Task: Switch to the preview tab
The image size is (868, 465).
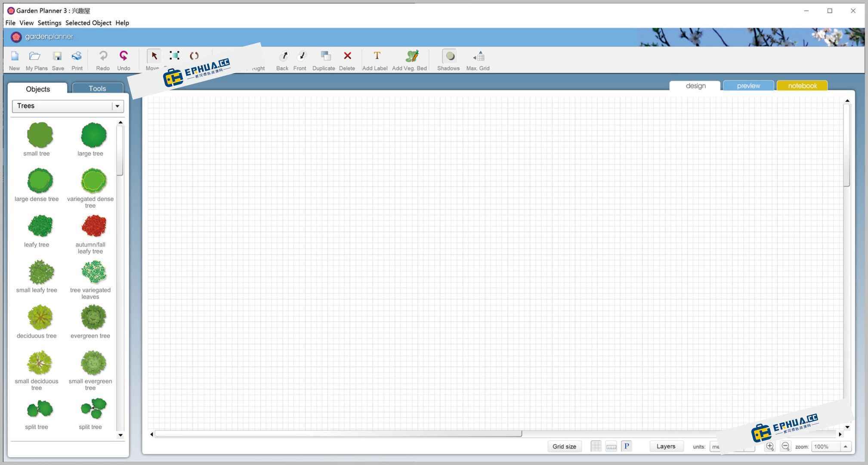Action: (748, 86)
